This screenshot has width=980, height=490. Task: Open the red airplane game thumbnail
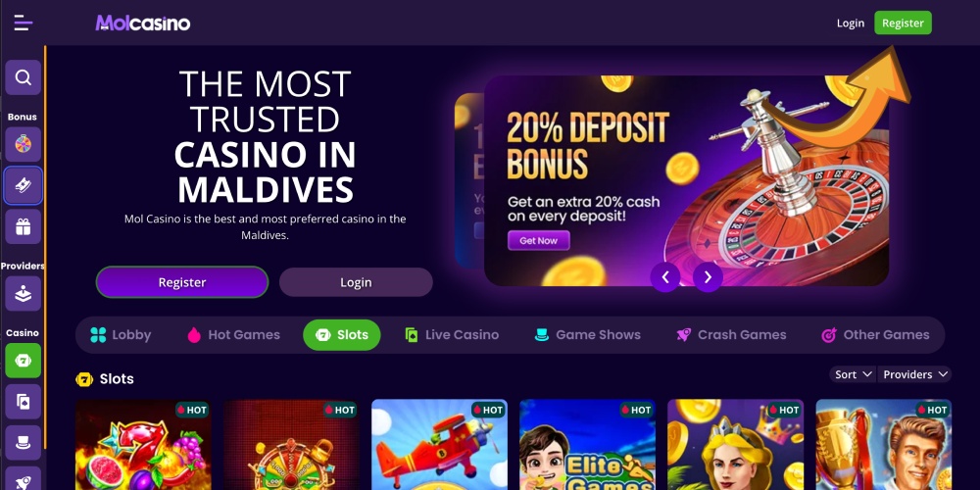click(x=439, y=444)
